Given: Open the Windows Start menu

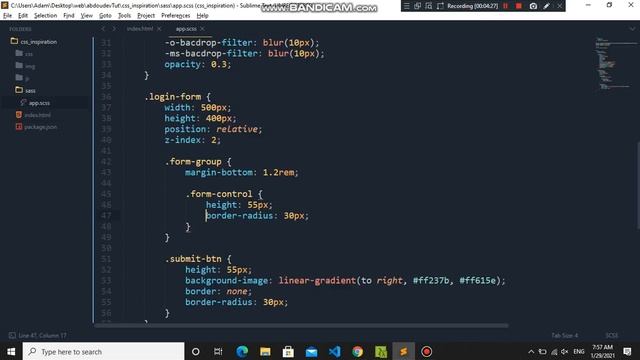Looking at the screenshot, I should point(11,351).
